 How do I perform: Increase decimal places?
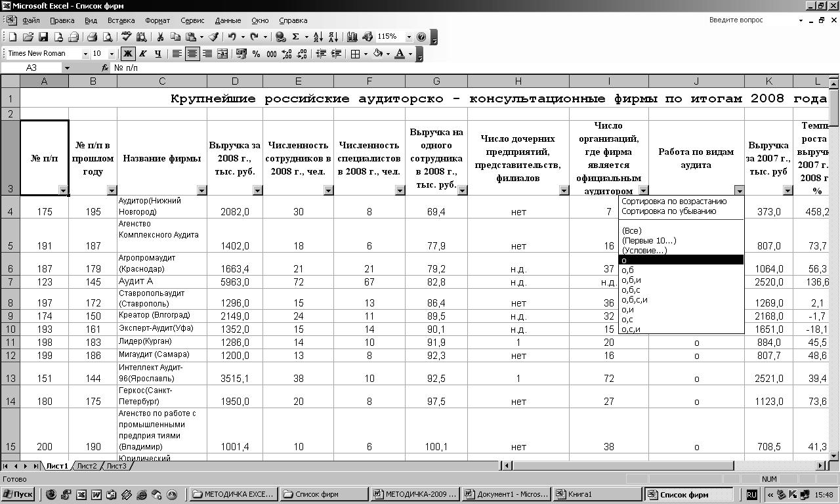(x=287, y=54)
